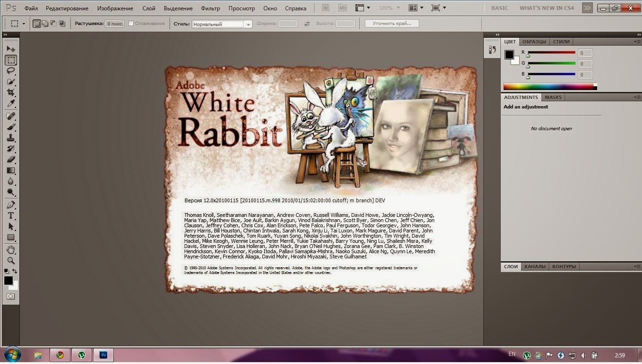Click the Растушевка feather input field

(114, 24)
